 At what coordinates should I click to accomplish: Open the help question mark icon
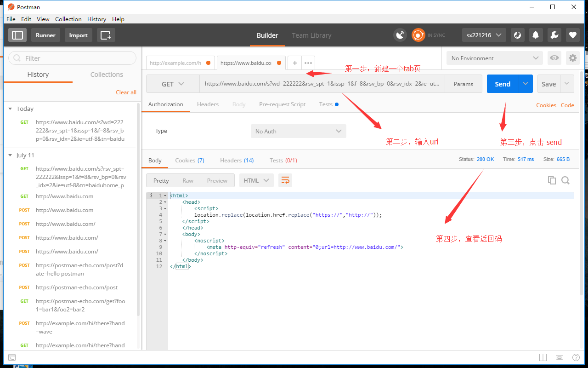(576, 357)
